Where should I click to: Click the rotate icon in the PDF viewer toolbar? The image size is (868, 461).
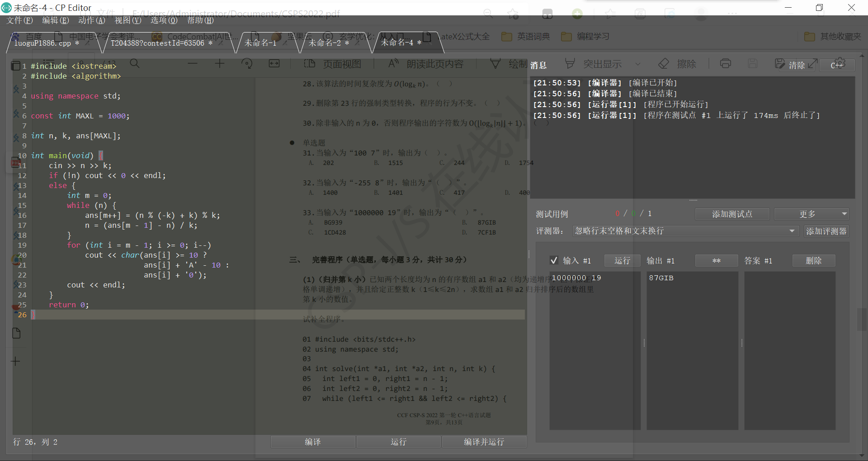[x=247, y=64]
